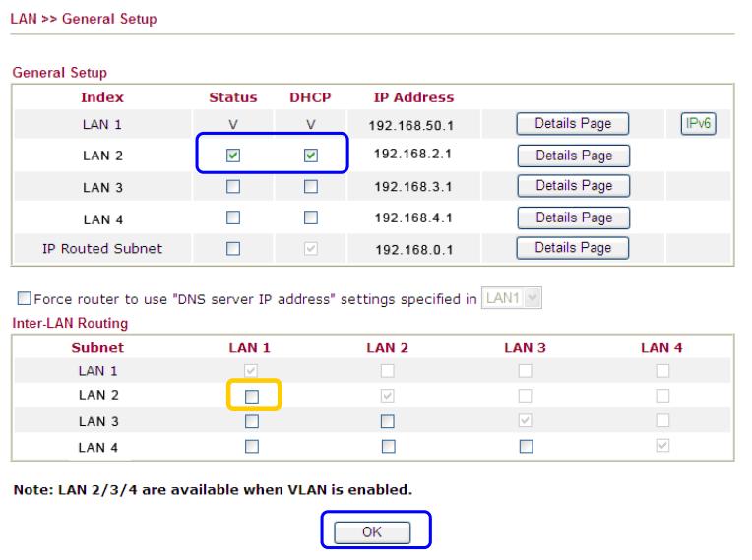Enable the IP Routed Subnet Status checkbox
This screenshot has width=752, height=560.
coord(232,249)
